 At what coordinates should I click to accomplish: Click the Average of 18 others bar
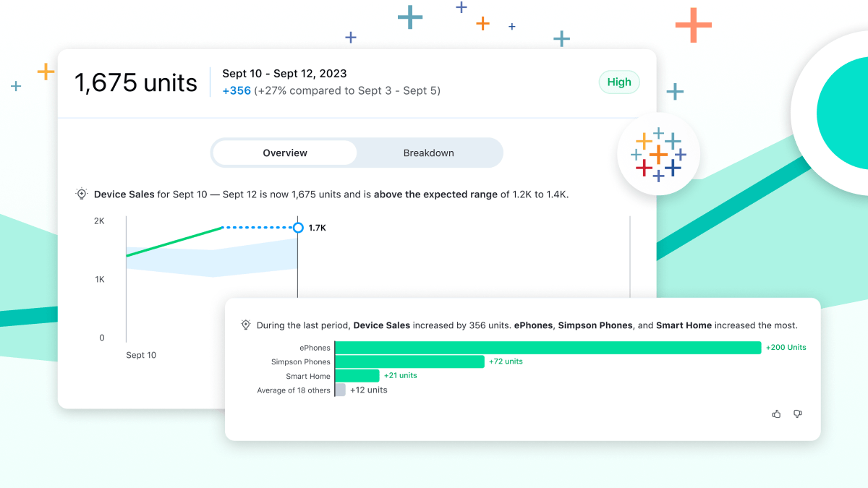(x=339, y=390)
